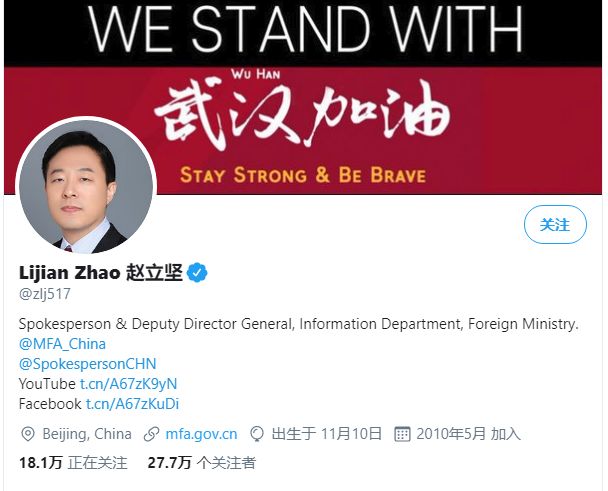This screenshot has width=608, height=491.
Task: Open YouTube link t.cn/A67zK9yN
Action: click(128, 384)
